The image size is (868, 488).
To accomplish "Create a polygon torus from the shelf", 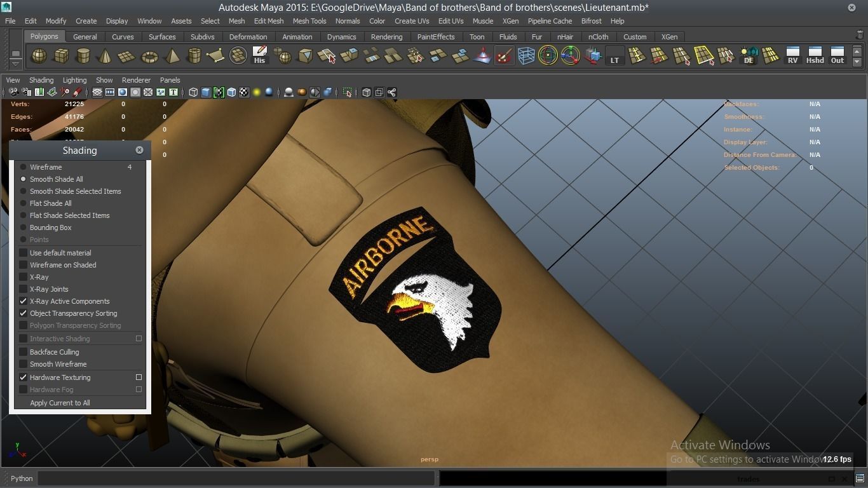I will pyautogui.click(x=149, y=57).
